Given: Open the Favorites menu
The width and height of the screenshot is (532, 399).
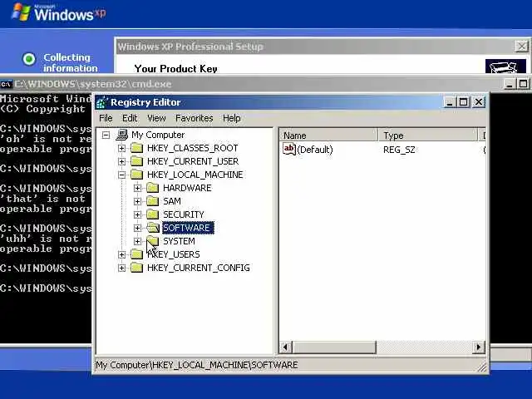Looking at the screenshot, I should point(194,118).
